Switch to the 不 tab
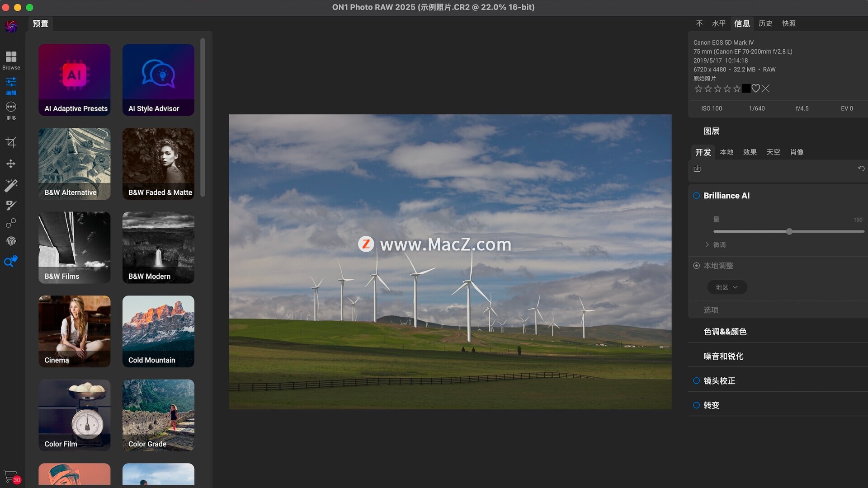Viewport: 868px width, 488px height. click(699, 23)
